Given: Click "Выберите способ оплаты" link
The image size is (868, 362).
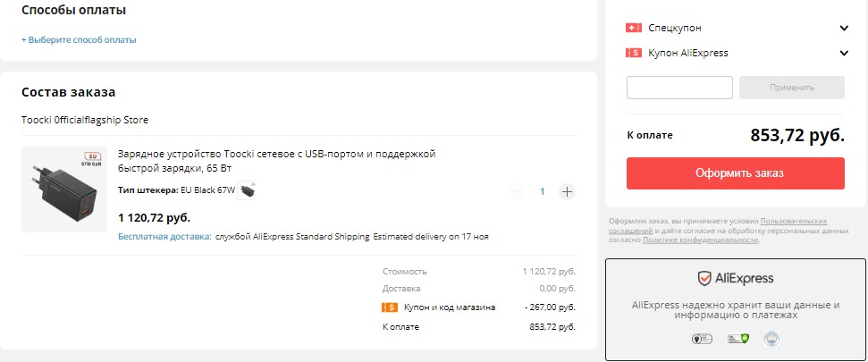Looking at the screenshot, I should pos(80,39).
